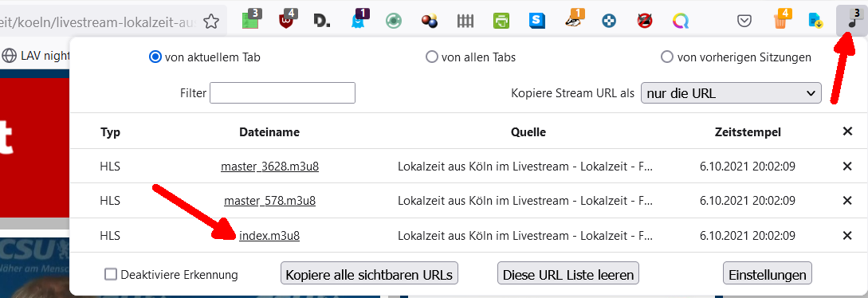
Task: Open the uBlock Origin shield extension
Action: click(x=287, y=21)
